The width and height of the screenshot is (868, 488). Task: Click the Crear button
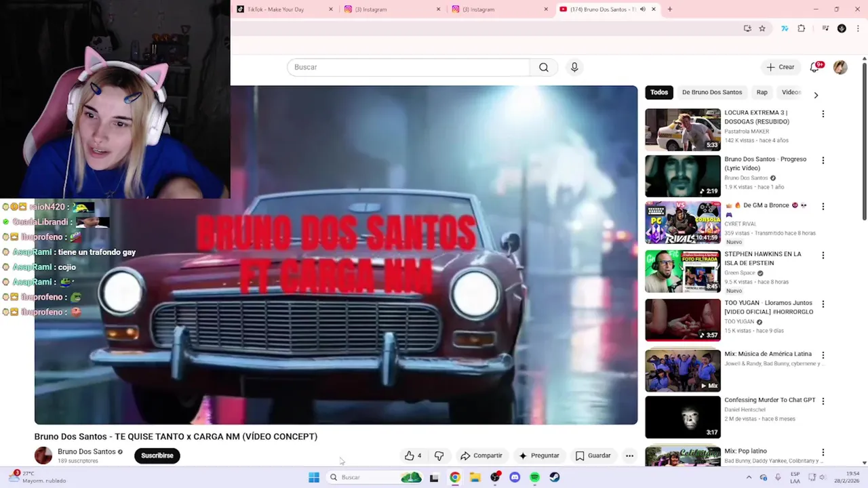780,67
